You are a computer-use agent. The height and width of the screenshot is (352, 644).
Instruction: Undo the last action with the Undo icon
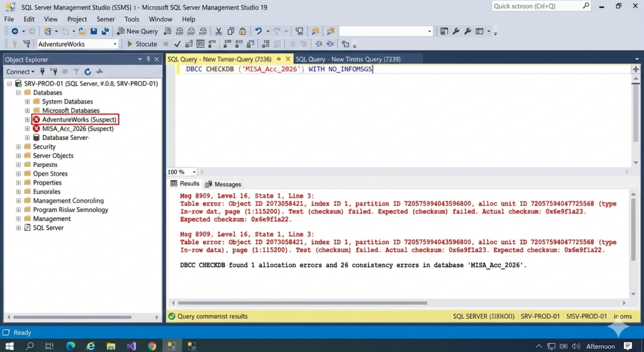tap(258, 31)
